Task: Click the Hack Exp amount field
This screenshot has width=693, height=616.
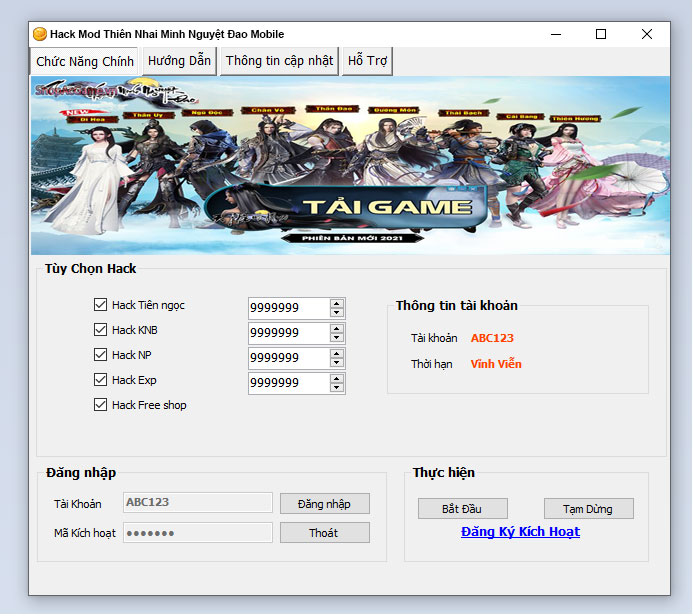Action: [x=289, y=383]
